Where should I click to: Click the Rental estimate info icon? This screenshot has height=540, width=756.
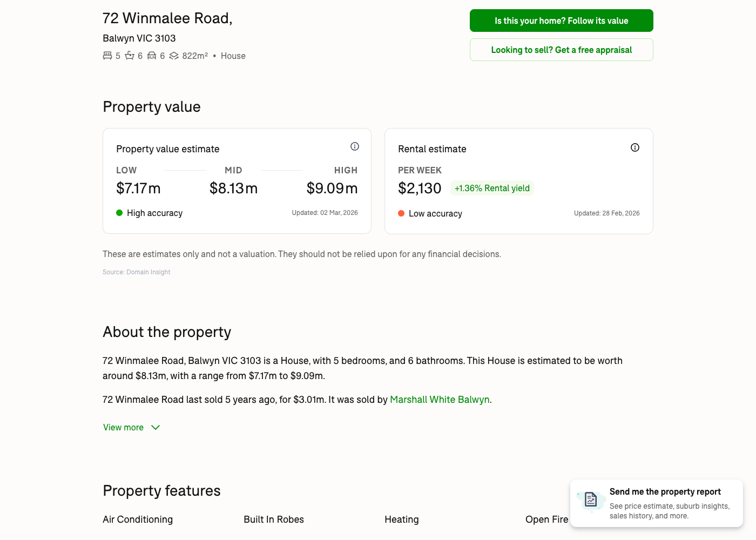click(x=635, y=147)
